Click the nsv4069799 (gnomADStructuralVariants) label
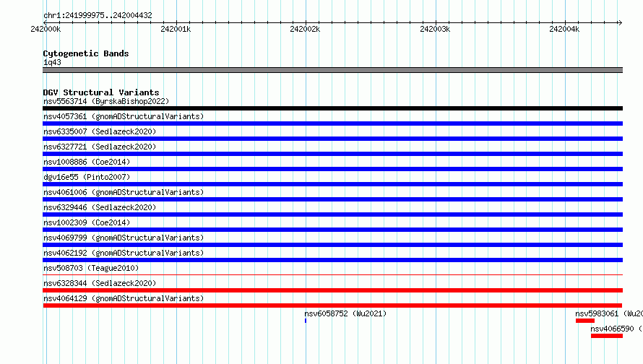The width and height of the screenshot is (643, 364). click(x=124, y=238)
